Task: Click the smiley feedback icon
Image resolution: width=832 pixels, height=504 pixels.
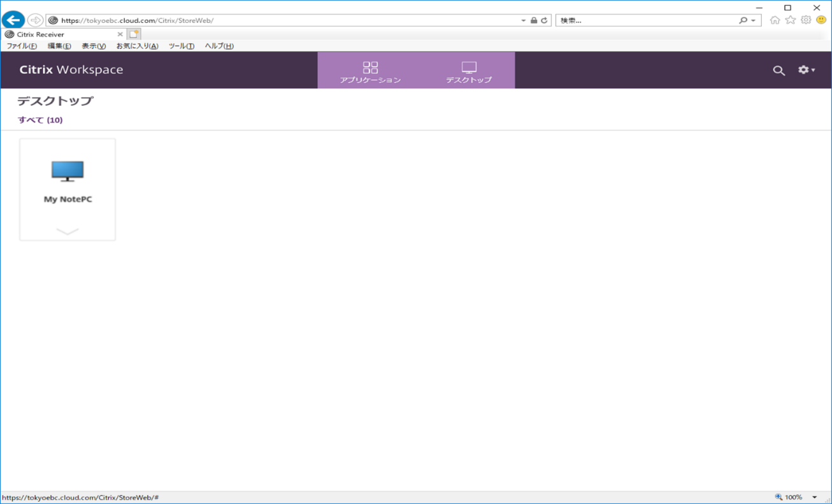Action: point(821,20)
